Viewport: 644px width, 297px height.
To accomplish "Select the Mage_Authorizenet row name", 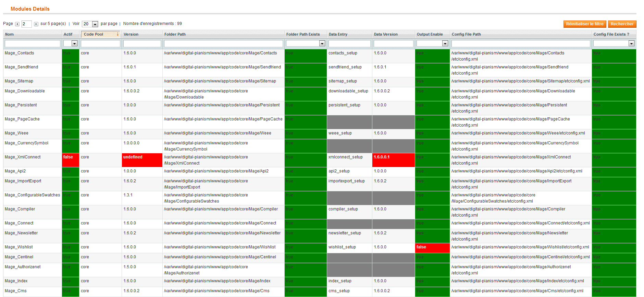I will [x=23, y=267].
